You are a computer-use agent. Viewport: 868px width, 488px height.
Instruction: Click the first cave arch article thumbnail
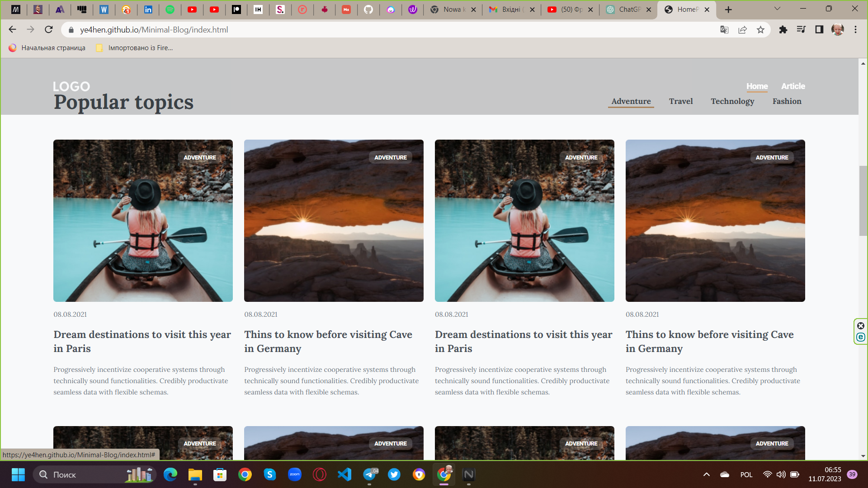click(334, 221)
